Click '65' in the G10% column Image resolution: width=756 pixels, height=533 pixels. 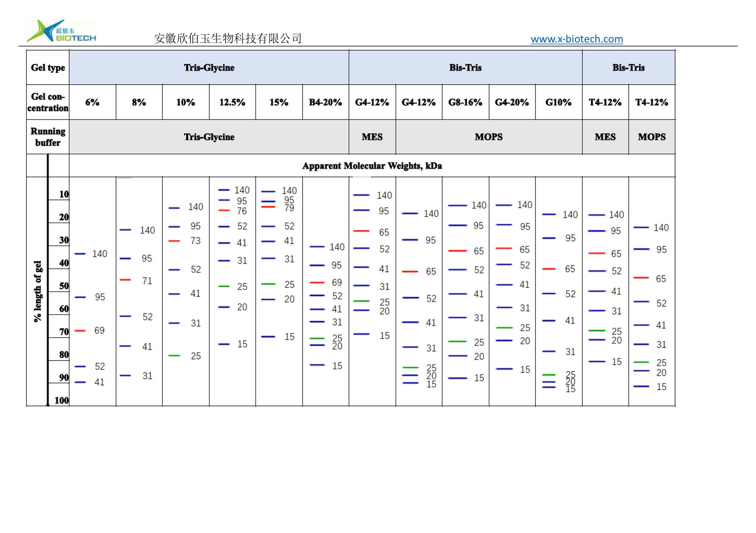point(570,269)
